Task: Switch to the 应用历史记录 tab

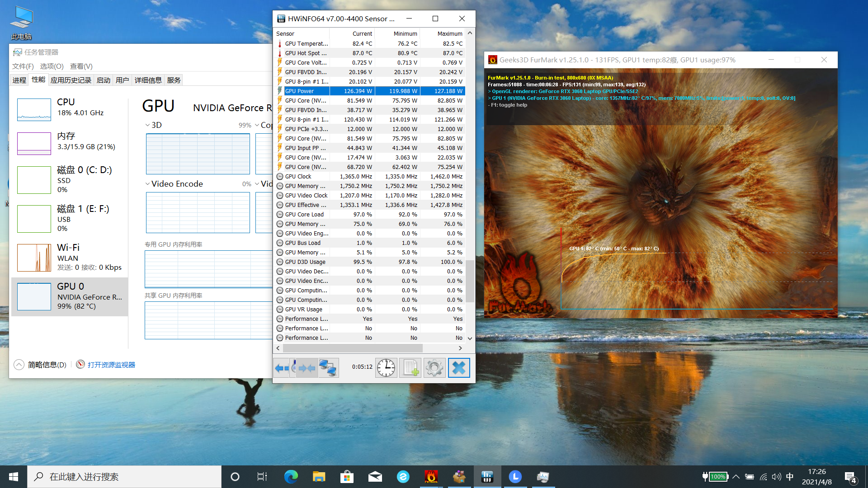Action: (x=71, y=80)
